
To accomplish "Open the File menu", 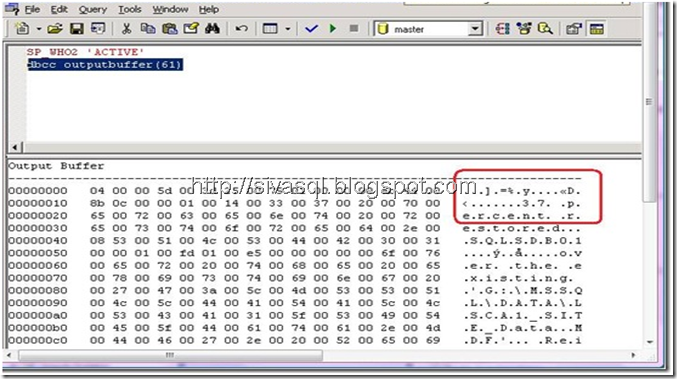I will [32, 9].
